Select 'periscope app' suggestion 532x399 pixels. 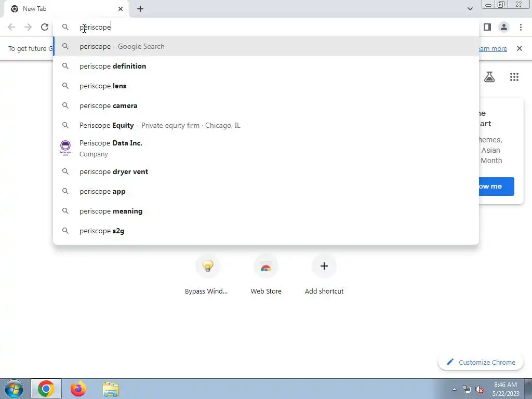[266, 191]
